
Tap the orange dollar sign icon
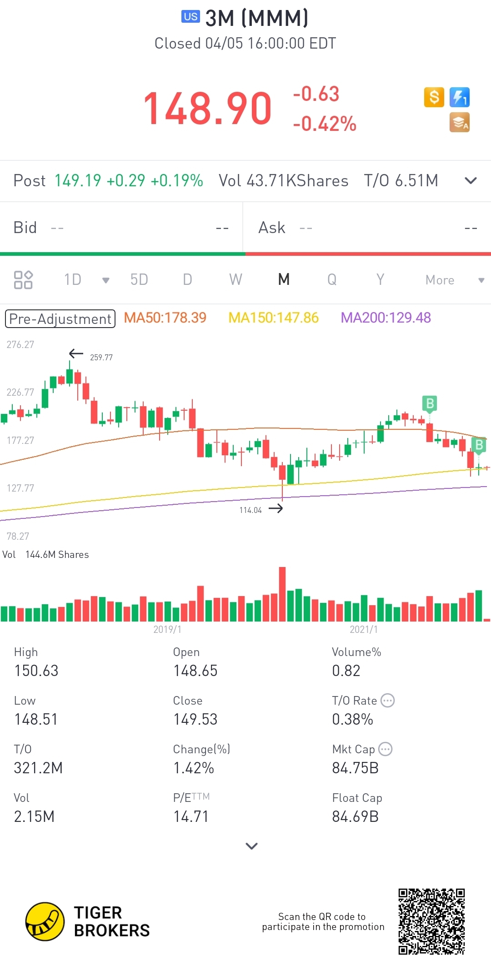point(434,97)
